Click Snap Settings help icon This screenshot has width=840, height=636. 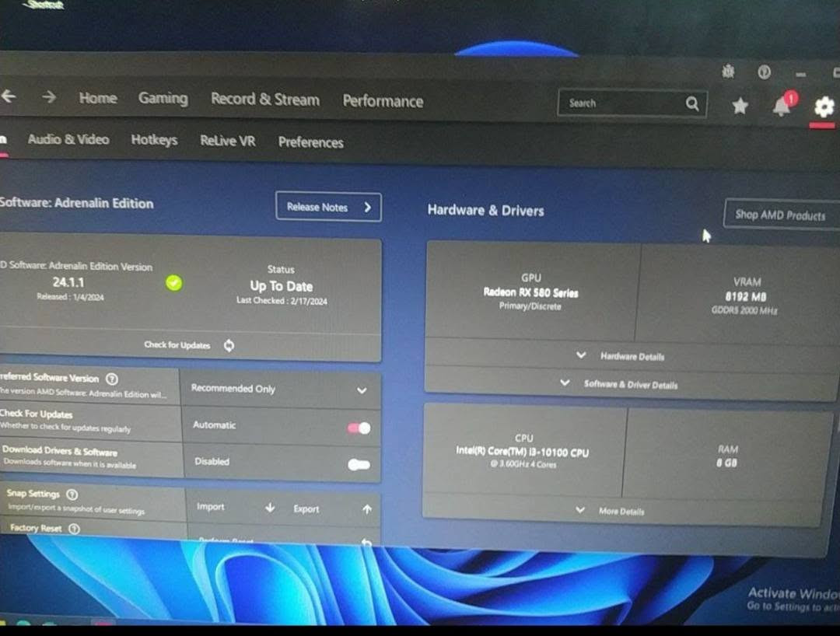coord(72,494)
